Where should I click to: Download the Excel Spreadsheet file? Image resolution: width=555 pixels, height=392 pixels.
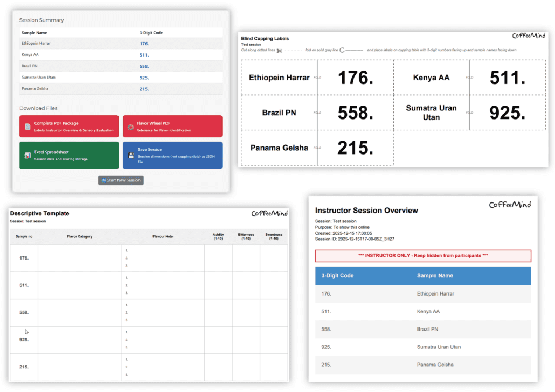69,156
